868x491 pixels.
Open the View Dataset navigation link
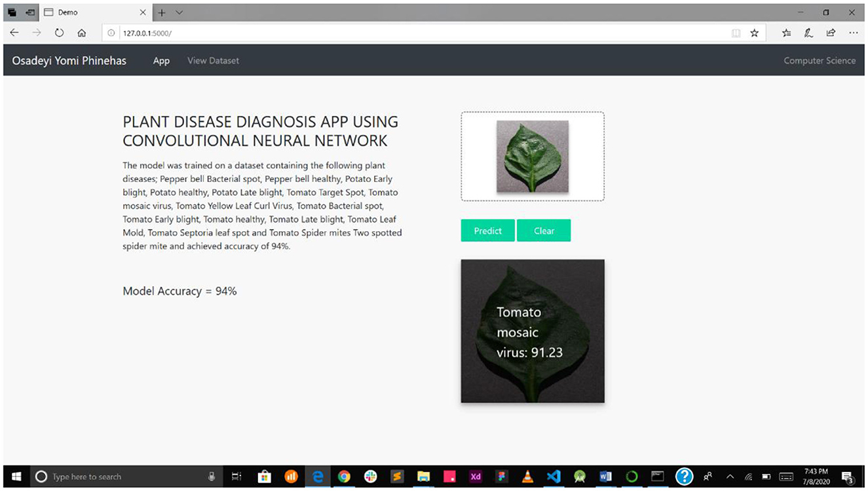point(213,60)
